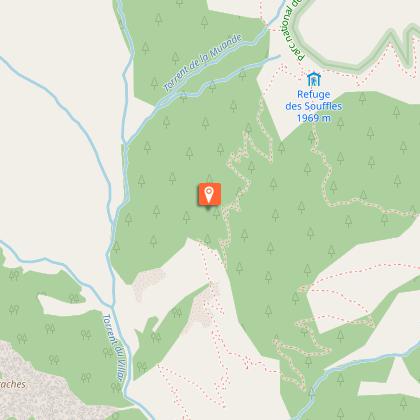Select the green parc national label
The height and width of the screenshot is (420, 420).
tap(293, 31)
